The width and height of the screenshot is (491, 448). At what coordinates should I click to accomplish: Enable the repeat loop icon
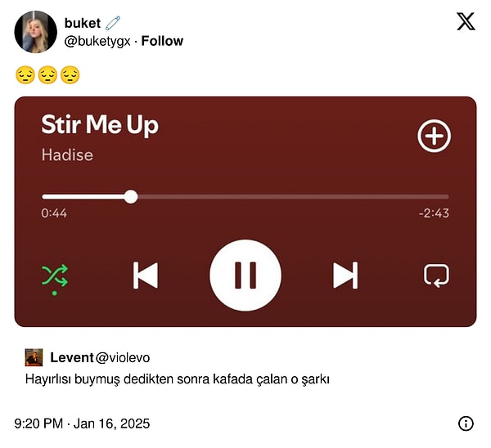436,276
